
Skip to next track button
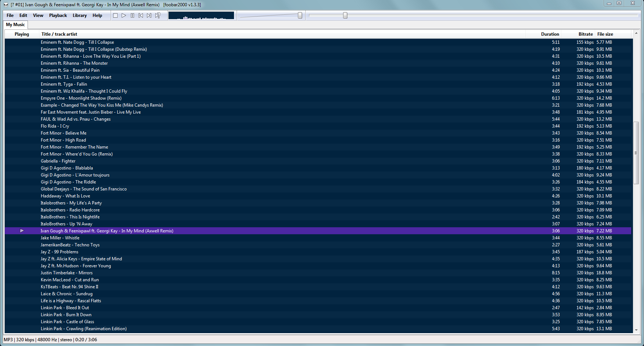point(149,15)
